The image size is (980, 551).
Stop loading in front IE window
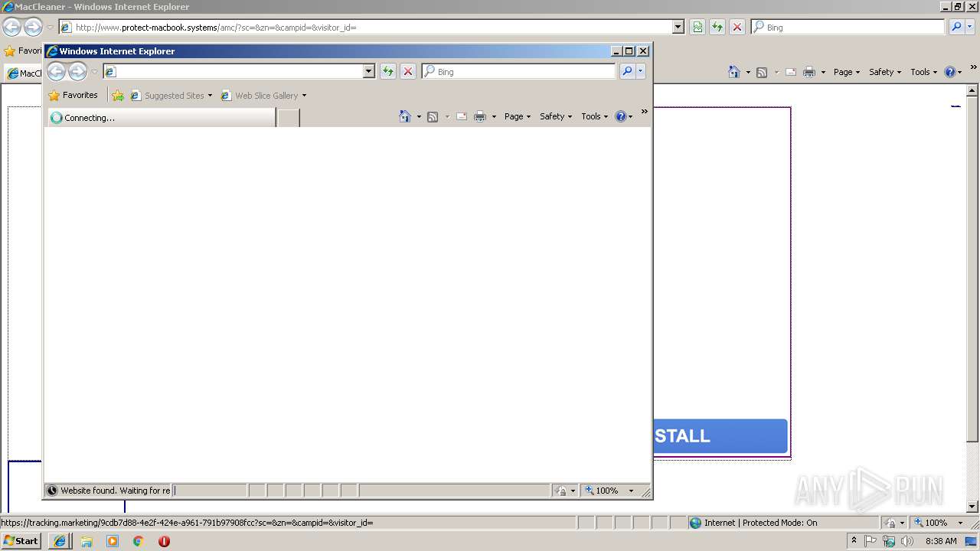click(x=408, y=71)
